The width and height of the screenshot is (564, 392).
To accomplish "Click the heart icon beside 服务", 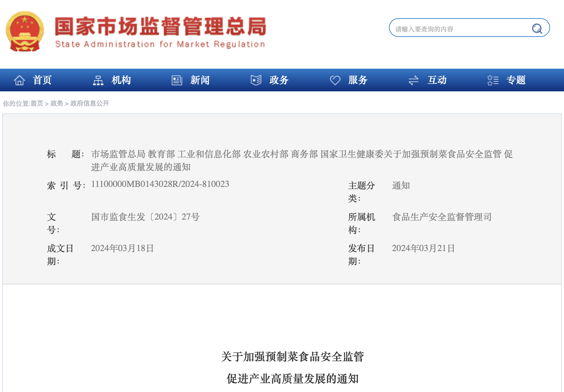I will [335, 80].
